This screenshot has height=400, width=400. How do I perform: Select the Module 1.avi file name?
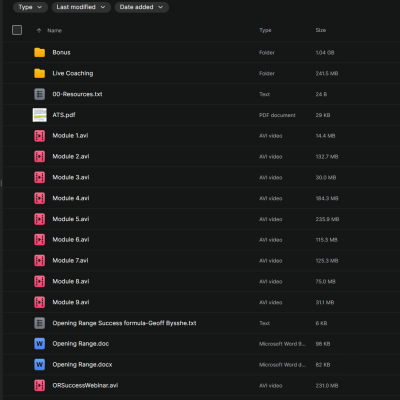tap(70, 136)
